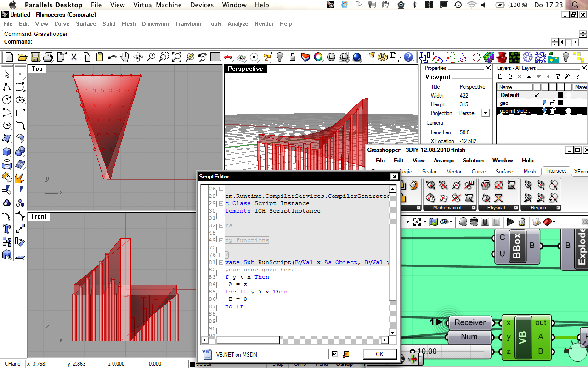Click the blue render sphere icon

[x=357, y=57]
